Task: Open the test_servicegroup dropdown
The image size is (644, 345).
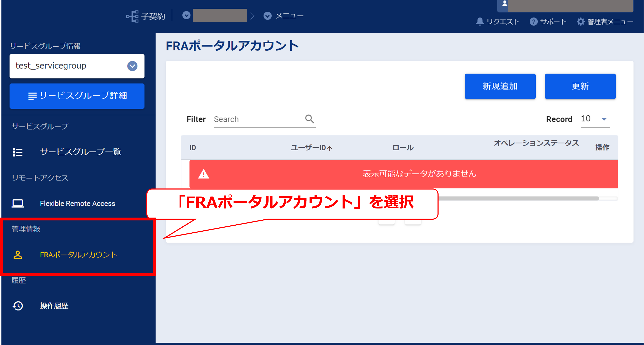Action: pos(132,66)
